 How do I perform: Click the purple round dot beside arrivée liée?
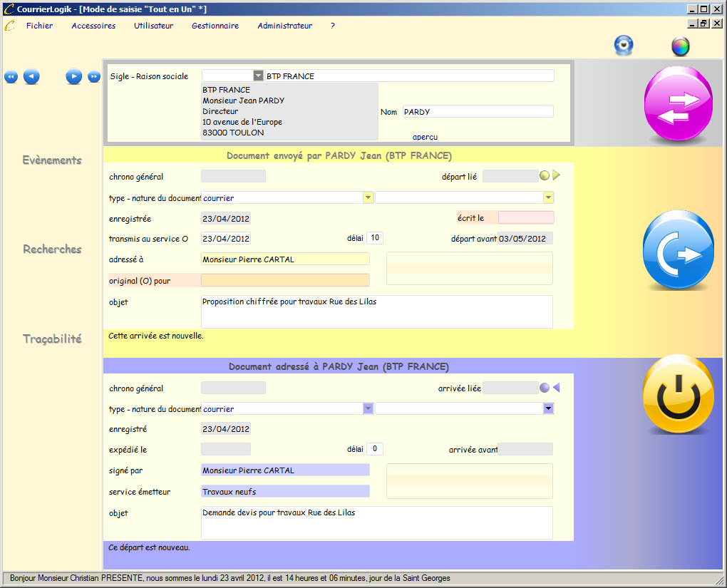click(x=545, y=388)
